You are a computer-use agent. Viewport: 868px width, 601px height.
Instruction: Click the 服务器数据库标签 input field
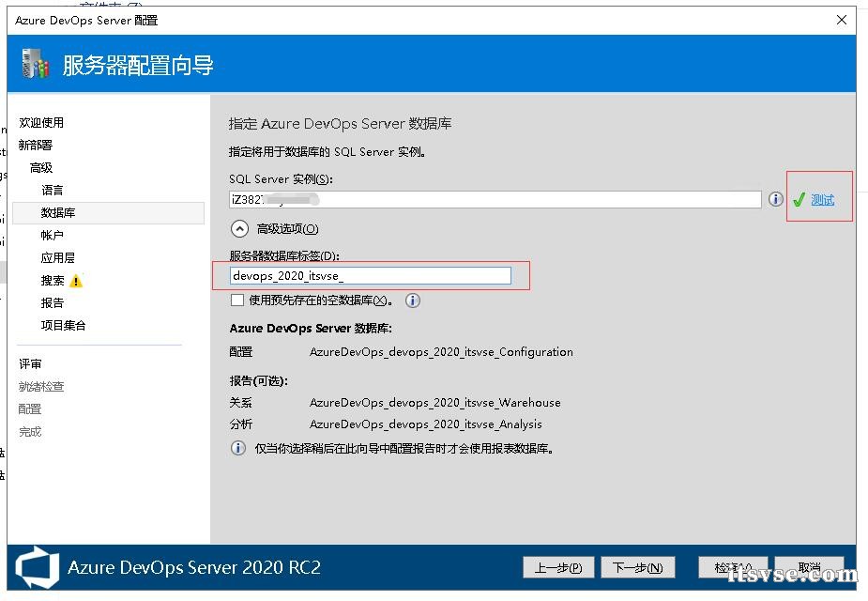tap(371, 276)
